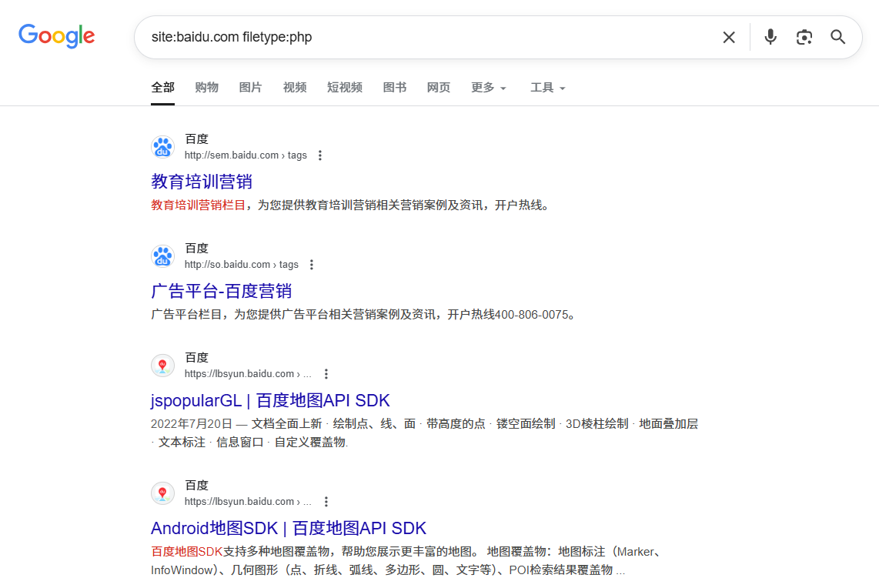Start voice search with microphone icon
Screen dimensions: 879x588
click(x=770, y=37)
